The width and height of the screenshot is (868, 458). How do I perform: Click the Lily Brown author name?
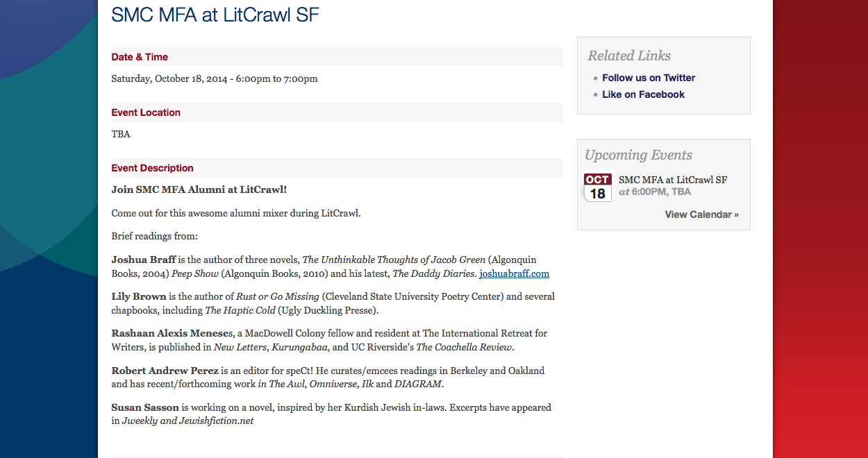(139, 296)
